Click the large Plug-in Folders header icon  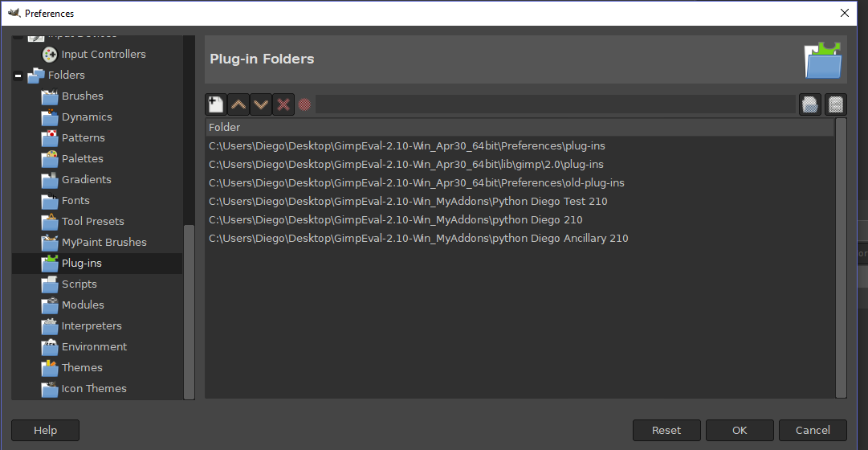pyautogui.click(x=823, y=59)
